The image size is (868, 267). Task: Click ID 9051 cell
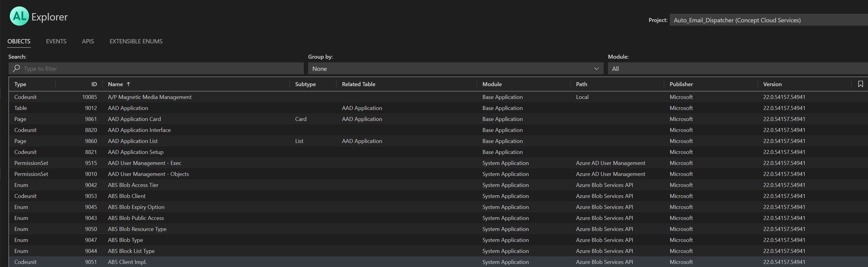[91, 262]
